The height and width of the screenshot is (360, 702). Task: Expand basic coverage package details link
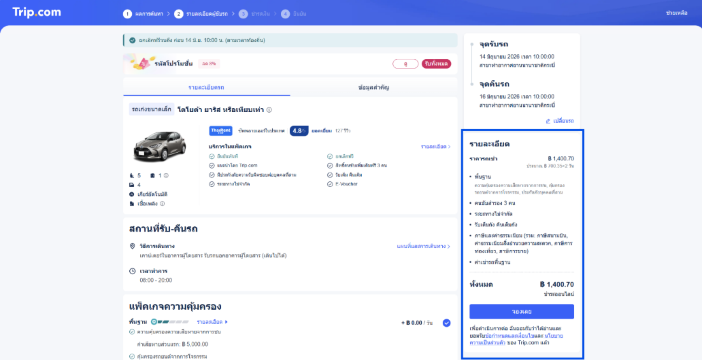tap(212, 322)
